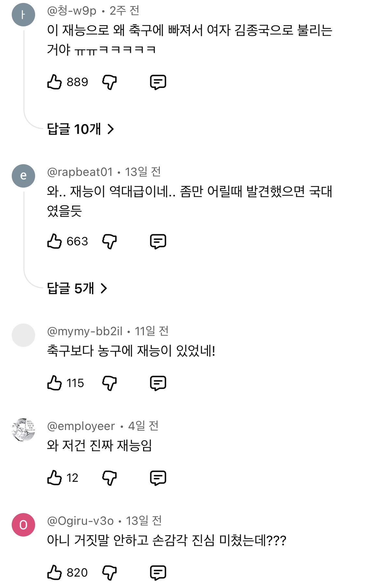Open the @rapbeat01 username link
The height and width of the screenshot is (588, 366).
point(80,172)
